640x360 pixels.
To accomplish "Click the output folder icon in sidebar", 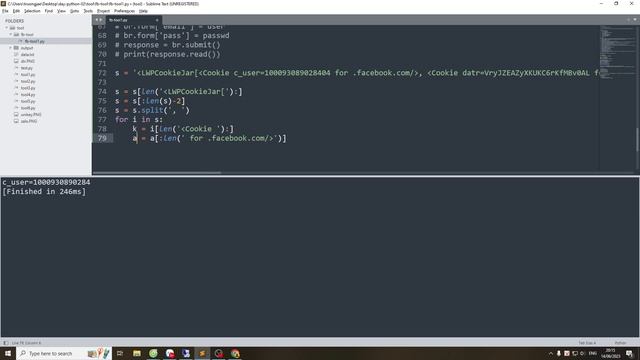I will [16, 48].
